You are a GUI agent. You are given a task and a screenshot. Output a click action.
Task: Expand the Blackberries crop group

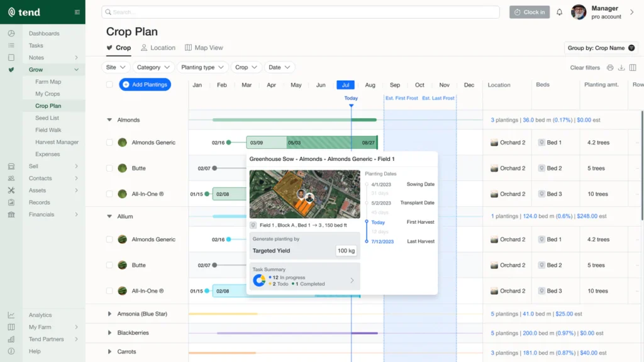pyautogui.click(x=109, y=333)
